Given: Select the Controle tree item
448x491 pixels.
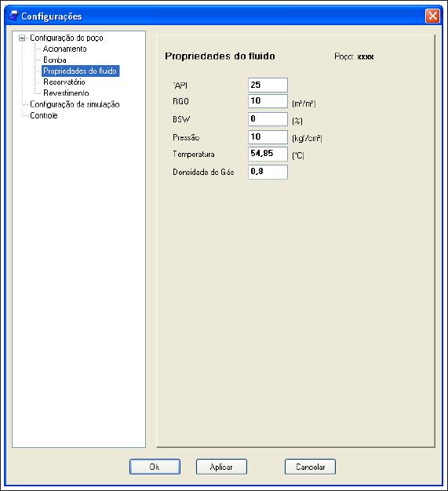Looking at the screenshot, I should coord(44,115).
